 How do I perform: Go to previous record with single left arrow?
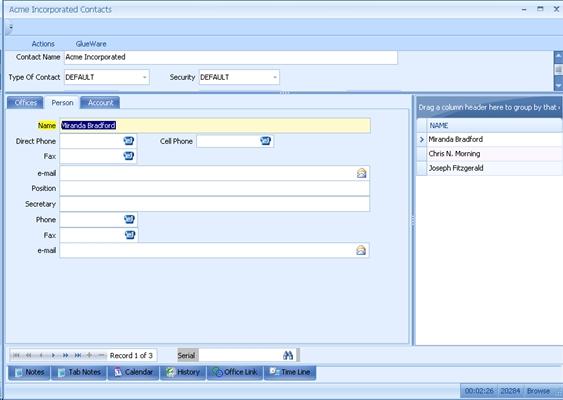41,355
